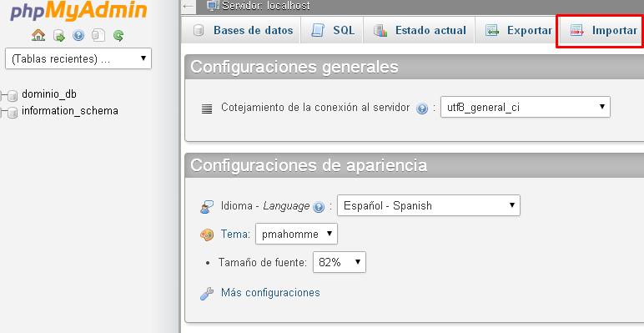Go to the Exportar tab
The image size is (644, 333).
(518, 30)
